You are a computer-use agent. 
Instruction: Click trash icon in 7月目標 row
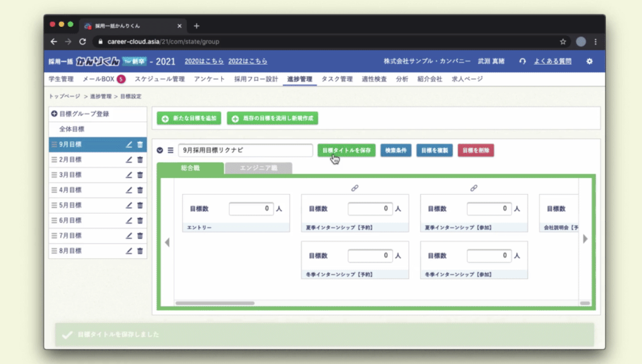pos(140,236)
